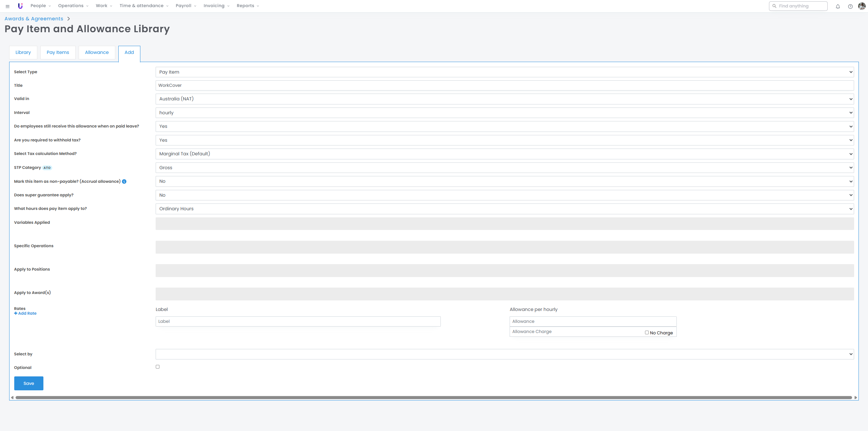Open the user profile avatar

coord(862,6)
